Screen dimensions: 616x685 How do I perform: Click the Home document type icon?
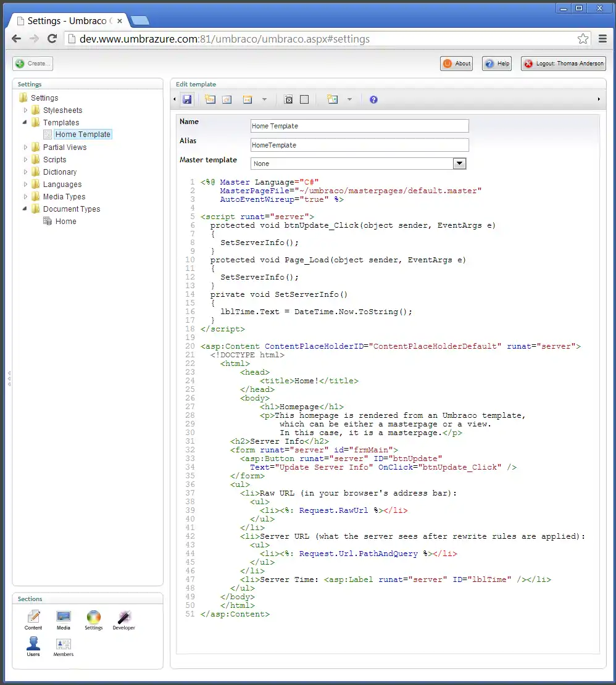pyautogui.click(x=48, y=221)
